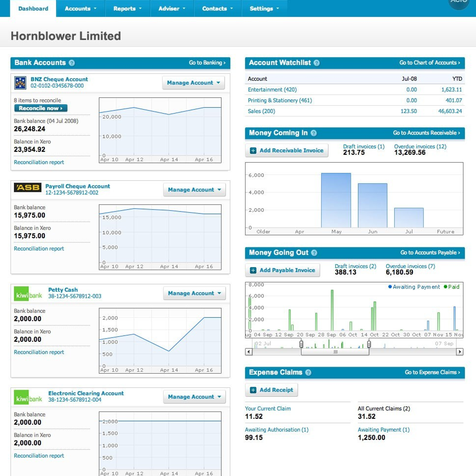Open help icon beside Account Watchlist

point(317,63)
